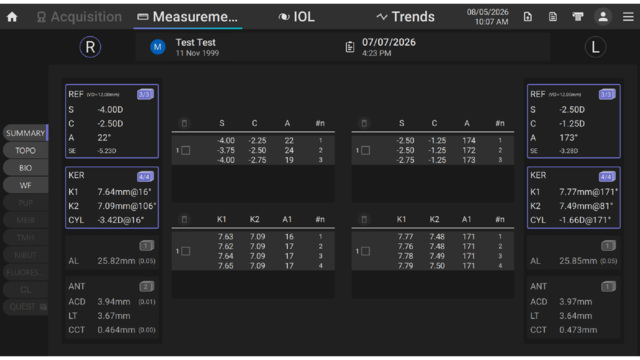Open the report document icon in header
Viewport: 640px width, 360px height.
pyautogui.click(x=553, y=17)
